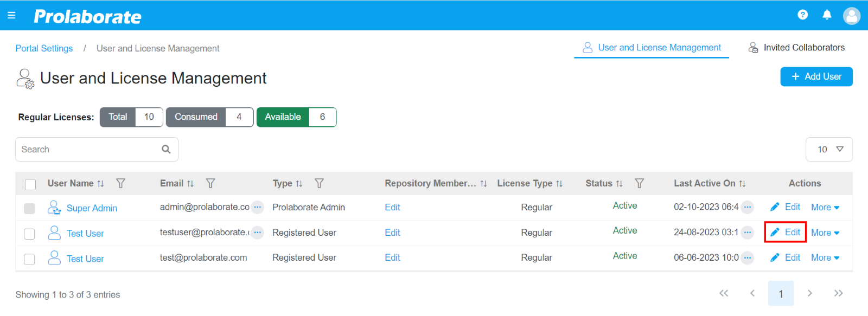868x316 pixels.
Task: Click the Consumed licenses badge
Action: click(209, 117)
